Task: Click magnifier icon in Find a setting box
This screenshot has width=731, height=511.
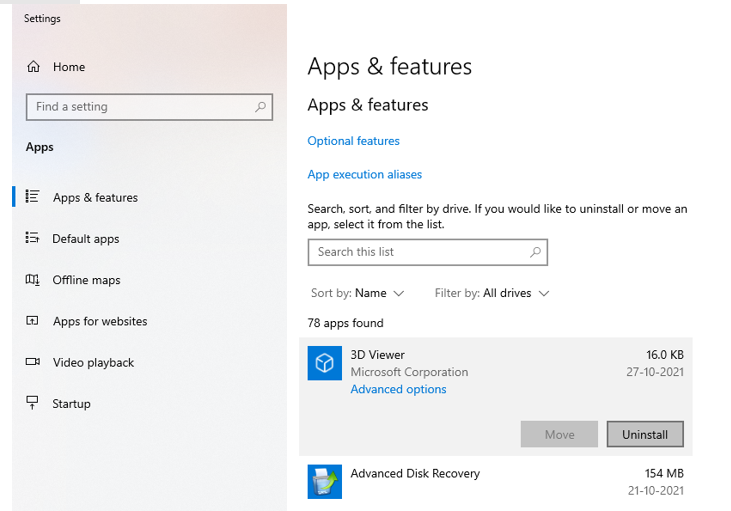Action: pyautogui.click(x=260, y=107)
